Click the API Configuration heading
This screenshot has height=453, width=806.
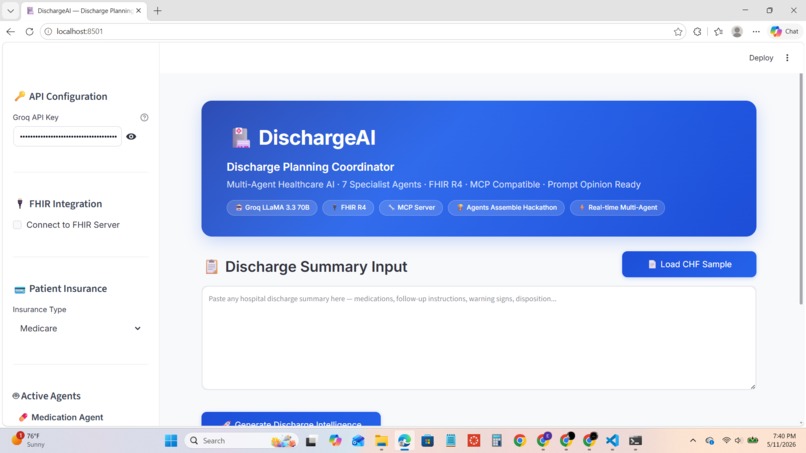tap(61, 96)
